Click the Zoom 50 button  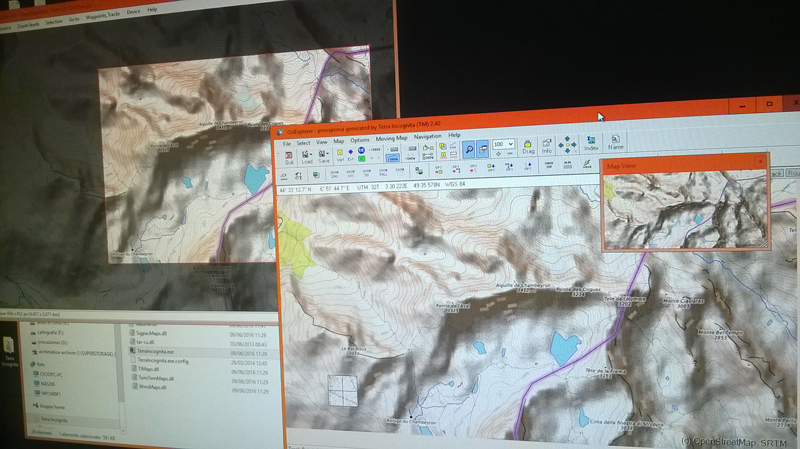366,173
